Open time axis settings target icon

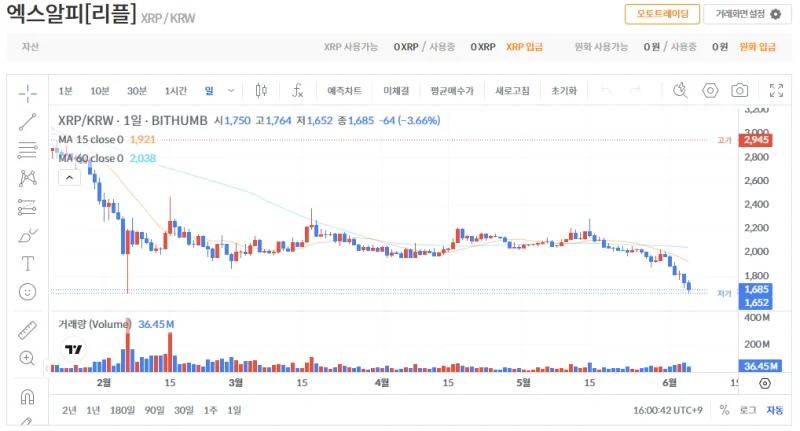click(x=765, y=383)
